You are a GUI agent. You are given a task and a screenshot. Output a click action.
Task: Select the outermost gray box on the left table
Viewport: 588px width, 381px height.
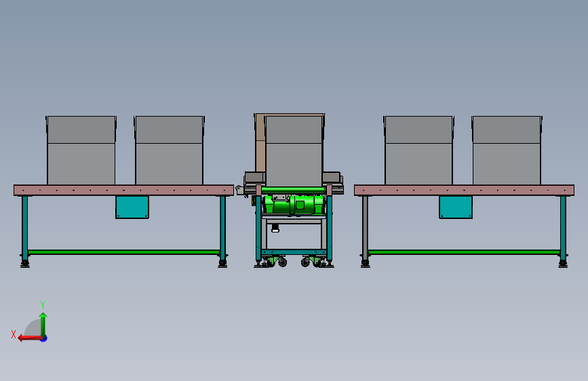click(81, 151)
